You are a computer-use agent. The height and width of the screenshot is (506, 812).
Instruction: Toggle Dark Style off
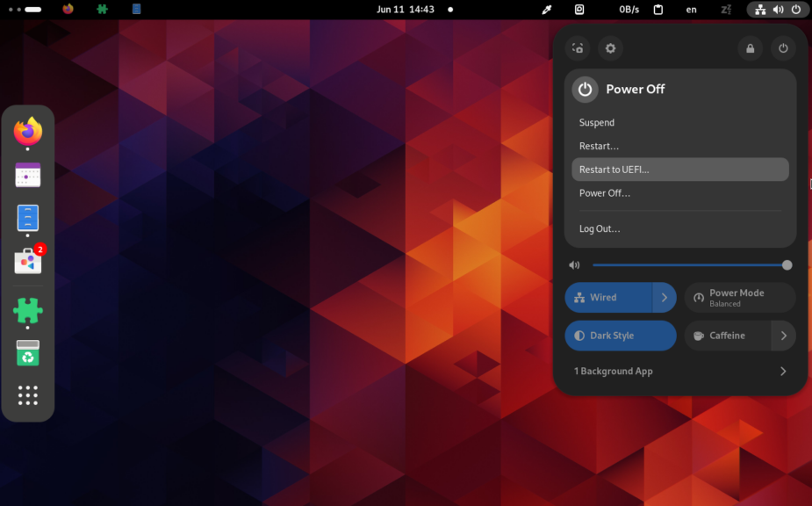[x=621, y=336]
